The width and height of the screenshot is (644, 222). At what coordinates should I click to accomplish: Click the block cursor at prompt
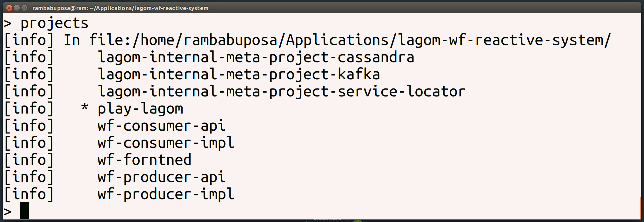click(x=24, y=211)
